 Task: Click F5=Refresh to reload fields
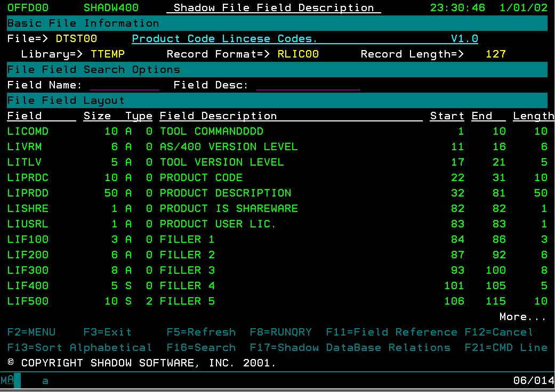point(201,332)
